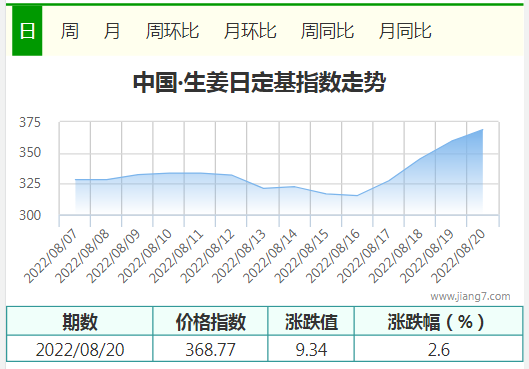Image resolution: width=529 pixels, height=369 pixels.
Task: Click the 价格指数 column header
Action: point(210,321)
